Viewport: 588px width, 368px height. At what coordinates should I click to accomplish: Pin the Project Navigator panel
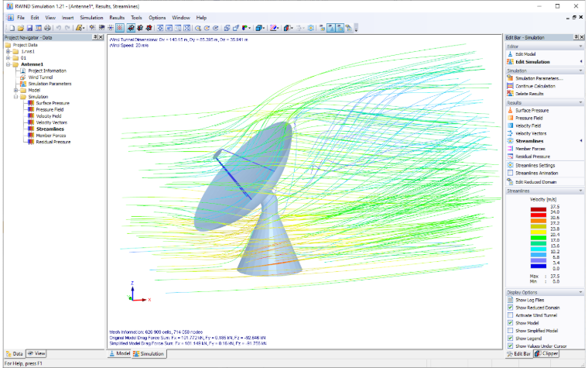tap(95, 37)
